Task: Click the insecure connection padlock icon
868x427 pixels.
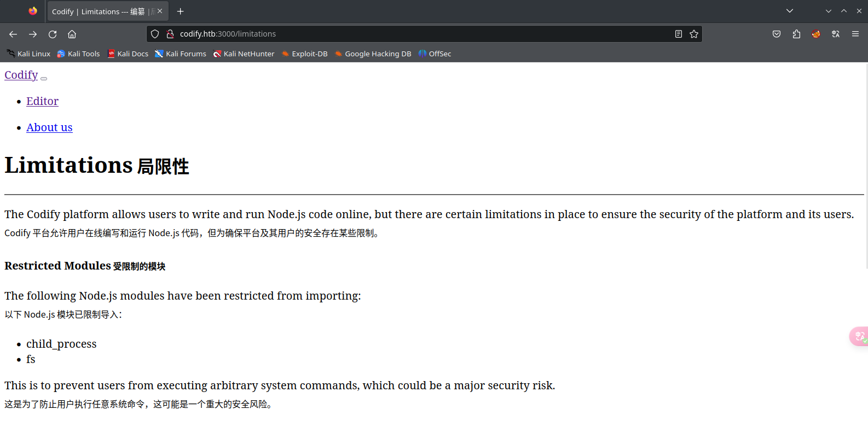Action: (x=170, y=34)
